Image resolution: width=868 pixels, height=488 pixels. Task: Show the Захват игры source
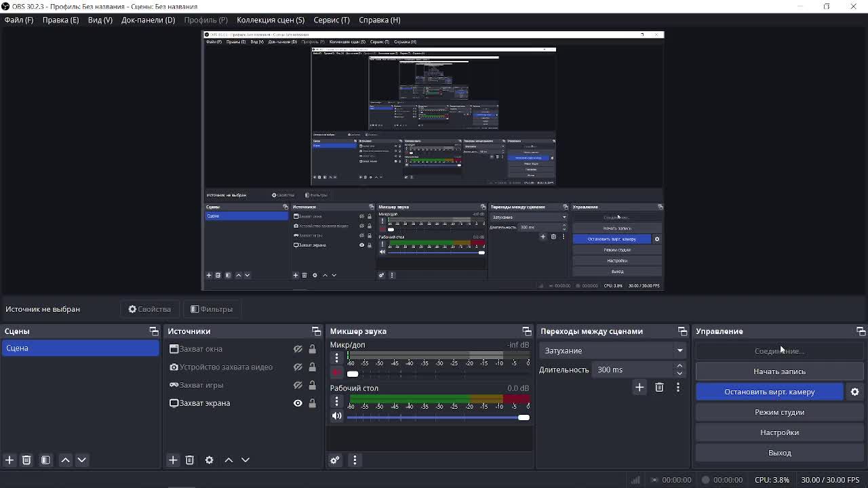coord(298,385)
